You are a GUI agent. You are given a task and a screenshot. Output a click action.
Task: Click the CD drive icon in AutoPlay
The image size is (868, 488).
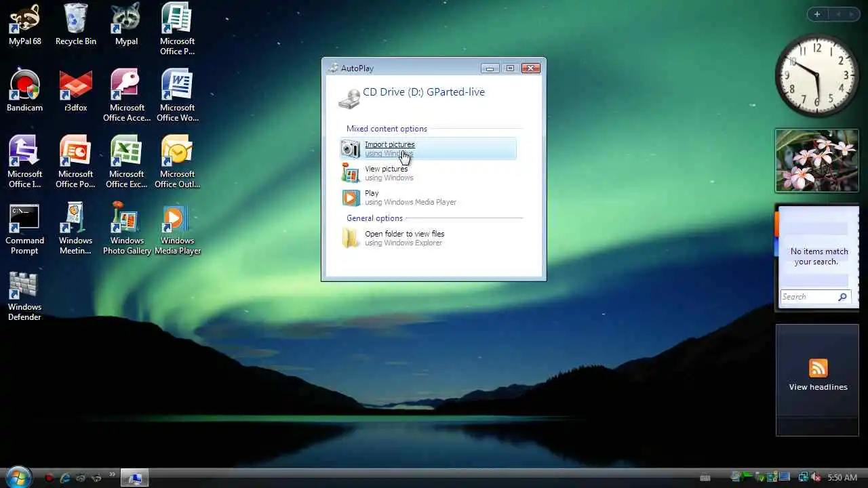click(x=349, y=99)
